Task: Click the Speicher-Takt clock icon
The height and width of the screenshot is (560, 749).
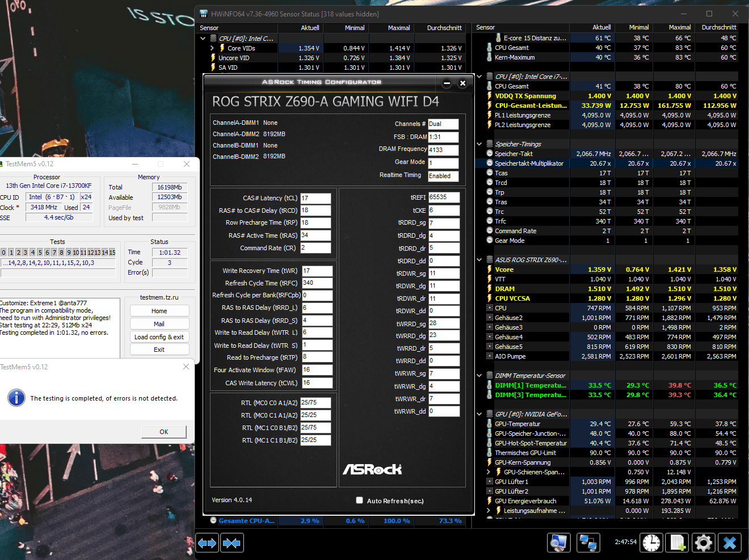Action: [x=489, y=154]
